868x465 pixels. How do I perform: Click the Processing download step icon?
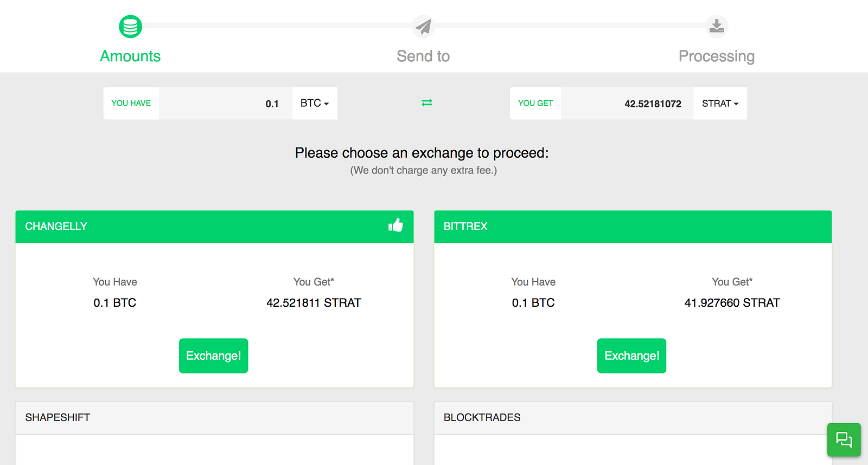pyautogui.click(x=717, y=26)
